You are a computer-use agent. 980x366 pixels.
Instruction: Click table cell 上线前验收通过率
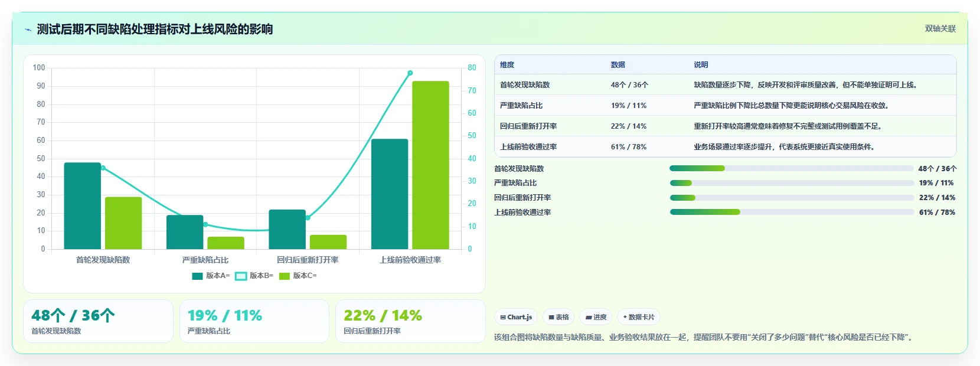tap(528, 147)
